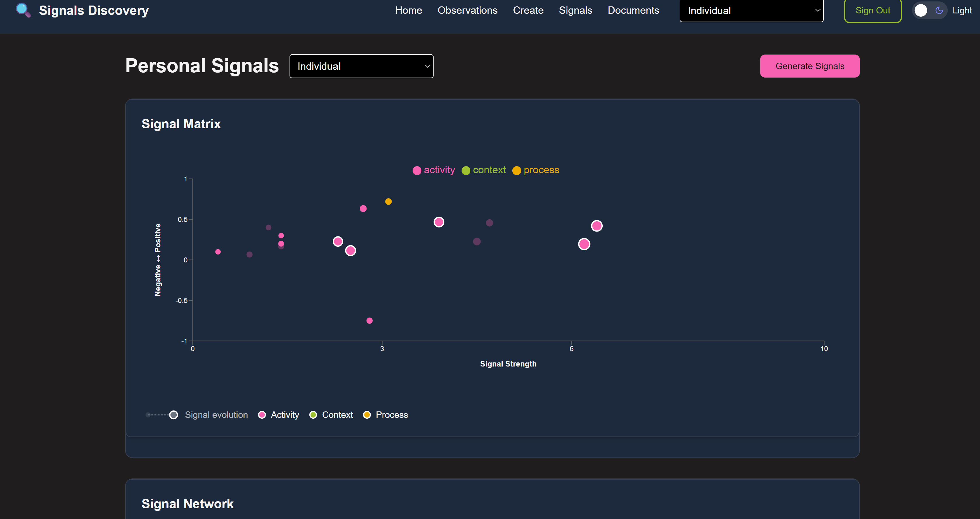
Task: Click the Sign Out button
Action: pyautogui.click(x=872, y=11)
